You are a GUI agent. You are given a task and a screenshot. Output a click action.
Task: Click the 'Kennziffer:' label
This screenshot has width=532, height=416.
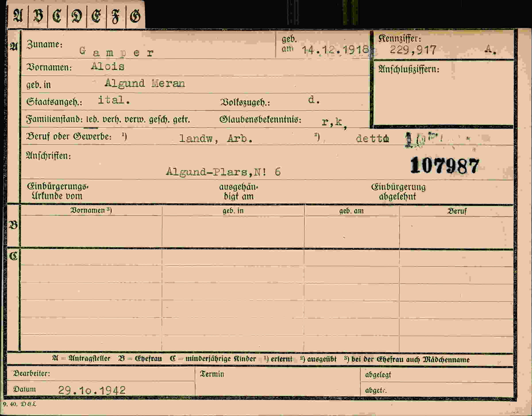coord(400,39)
